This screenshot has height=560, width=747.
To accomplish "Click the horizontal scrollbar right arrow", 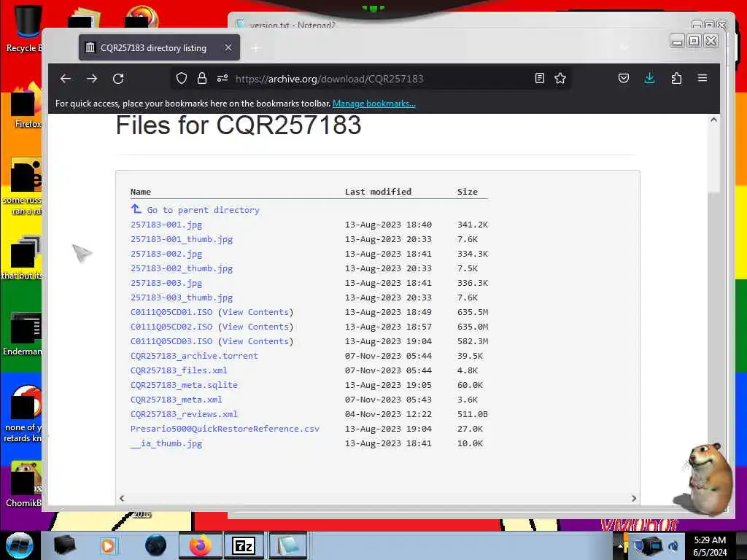I will tap(634, 498).
